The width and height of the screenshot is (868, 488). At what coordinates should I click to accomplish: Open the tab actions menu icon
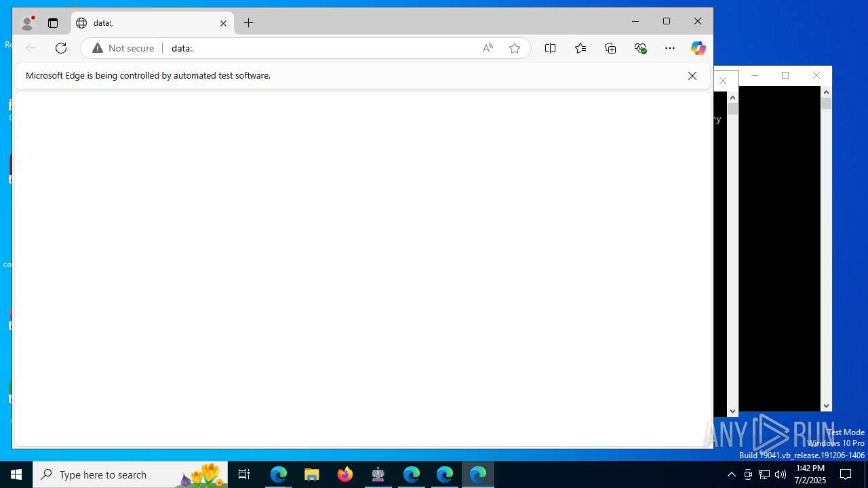(x=53, y=23)
